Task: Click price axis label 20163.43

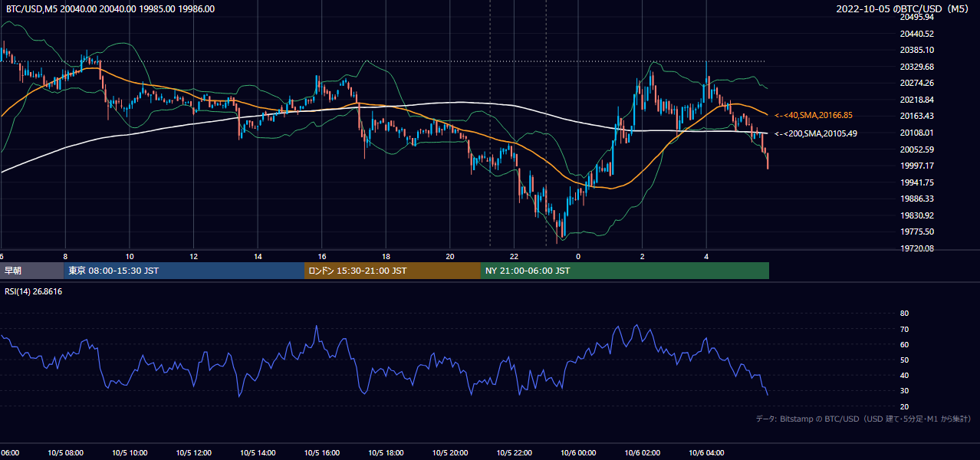Action: click(917, 116)
